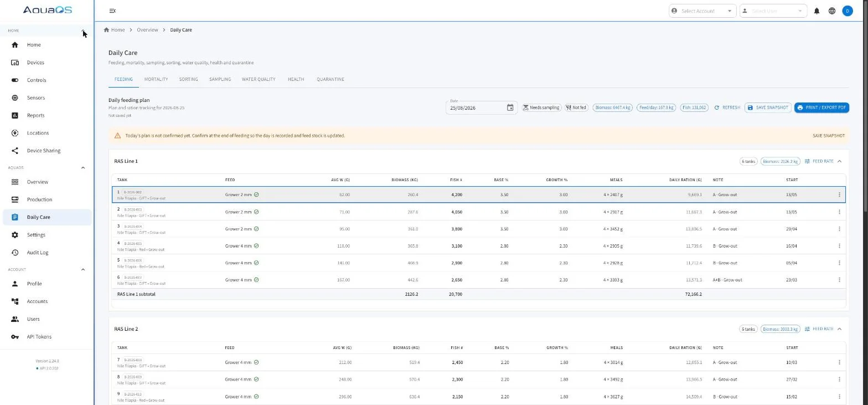Open Locations from the sidebar
The image size is (868, 405).
pyautogui.click(x=47, y=133)
